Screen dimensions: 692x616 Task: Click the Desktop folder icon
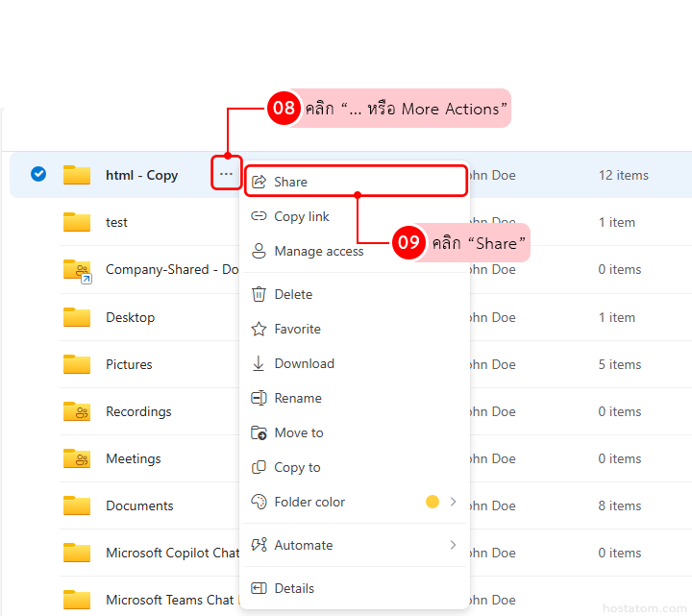77,317
